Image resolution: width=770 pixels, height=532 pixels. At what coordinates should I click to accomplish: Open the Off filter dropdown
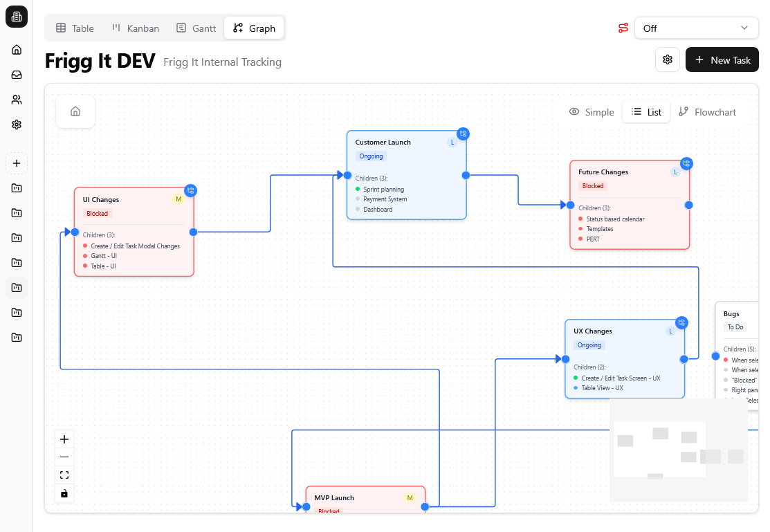tap(696, 28)
